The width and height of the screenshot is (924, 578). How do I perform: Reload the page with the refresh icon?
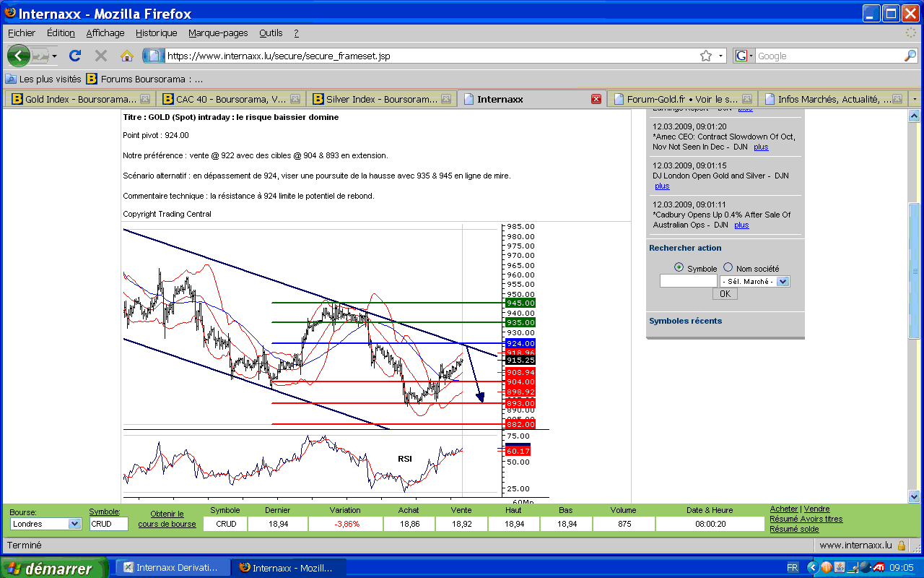coord(74,56)
